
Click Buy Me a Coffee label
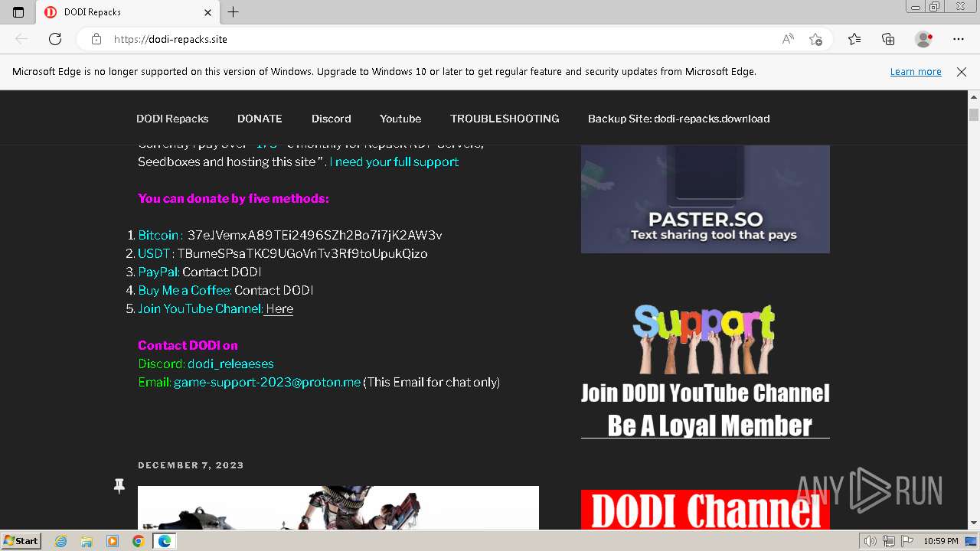click(185, 291)
